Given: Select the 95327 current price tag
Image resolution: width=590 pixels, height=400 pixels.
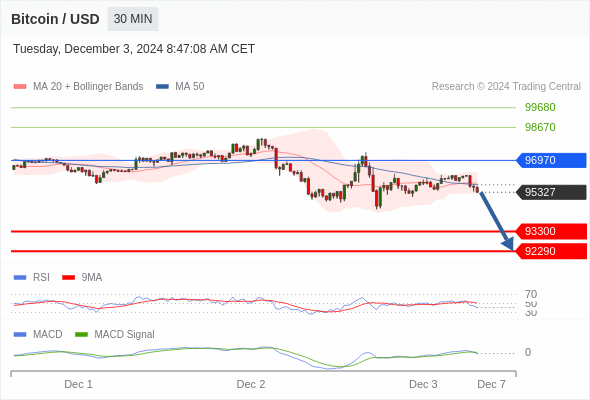Looking at the screenshot, I should click(550, 192).
